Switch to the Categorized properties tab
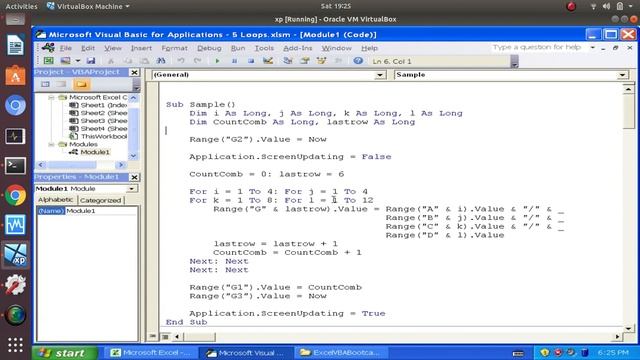This screenshot has width=640, height=360. 101,200
